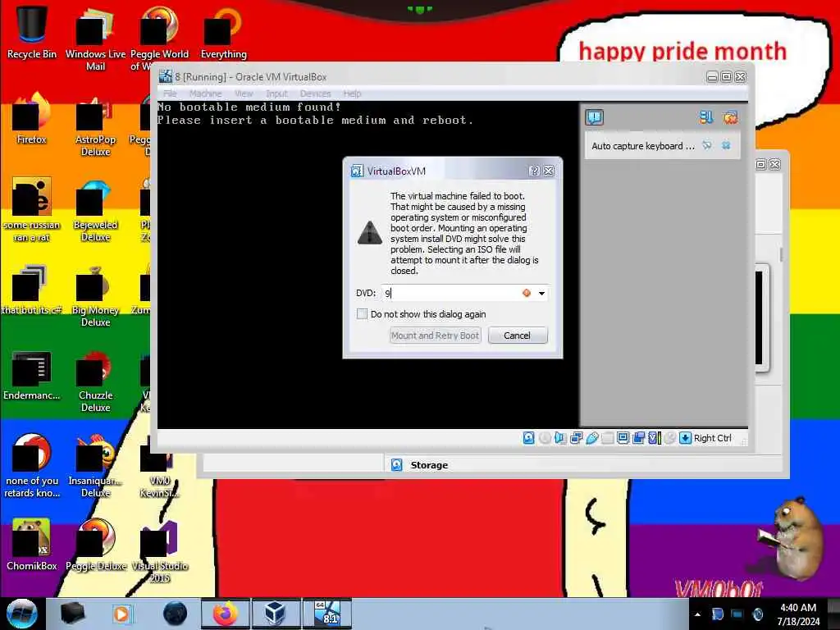
Task: Toggle the notification center speech-bubble icon
Action: (x=594, y=117)
